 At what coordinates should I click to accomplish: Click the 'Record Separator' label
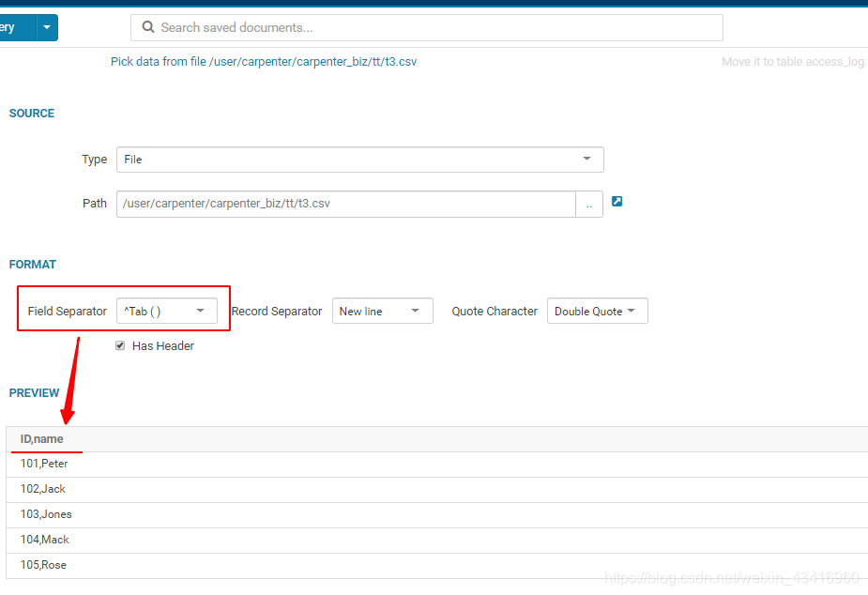click(x=277, y=311)
